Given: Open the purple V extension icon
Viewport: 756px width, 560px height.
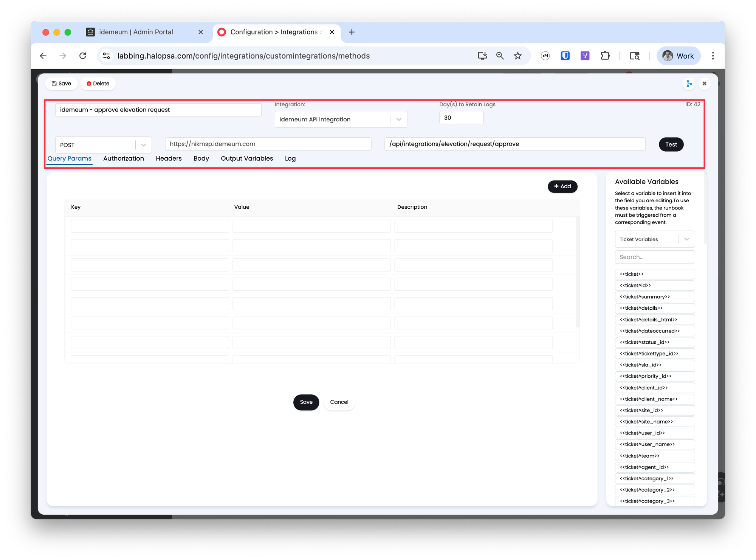Looking at the screenshot, I should click(x=585, y=56).
